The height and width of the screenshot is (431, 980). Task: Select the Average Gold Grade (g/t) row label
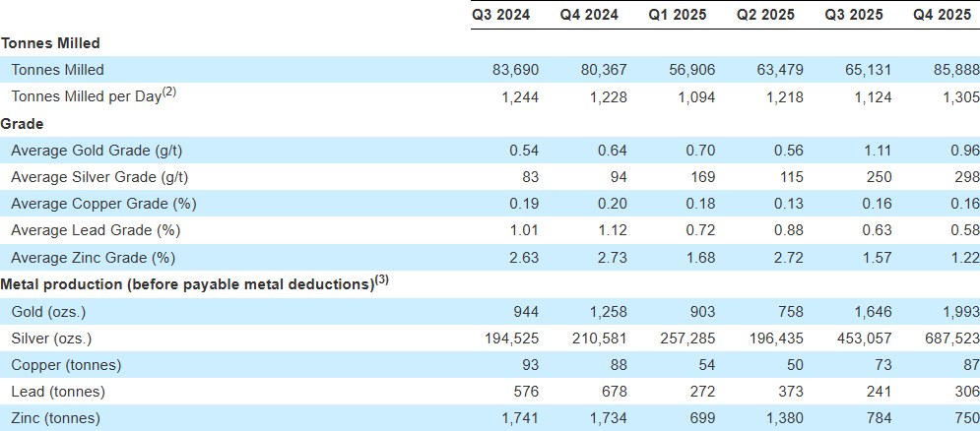tap(97, 151)
